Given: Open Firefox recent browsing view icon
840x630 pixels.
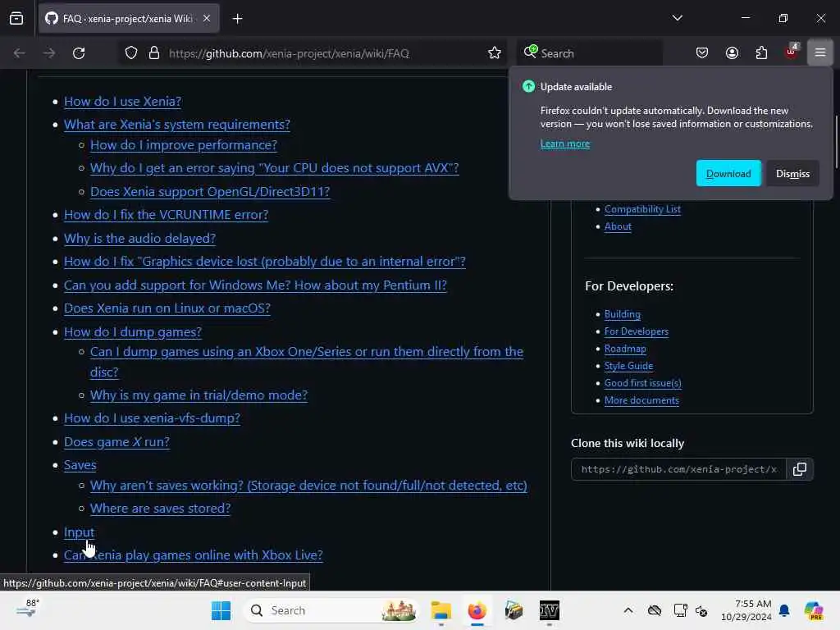Looking at the screenshot, I should click(16, 19).
